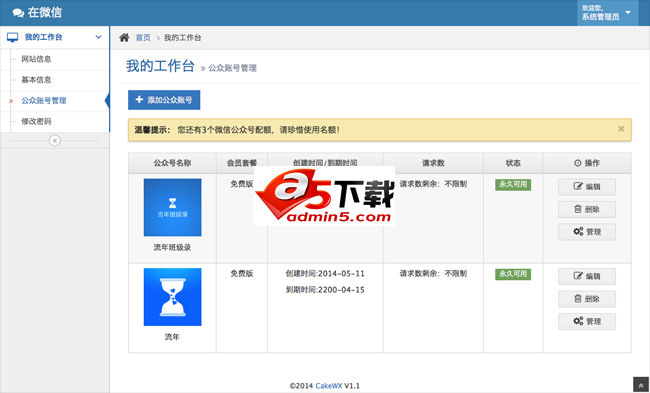Viewport: 650px width, 393px height.
Task: Open the CakeWX footer link
Action: point(329,386)
